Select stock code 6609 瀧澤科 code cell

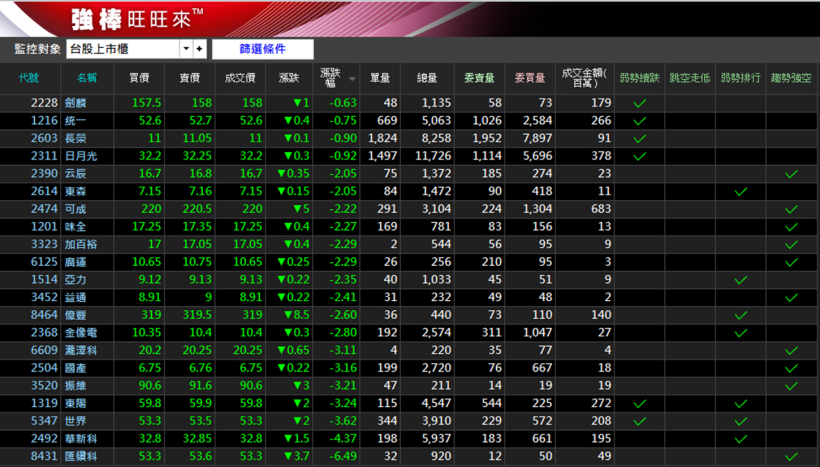click(x=44, y=350)
